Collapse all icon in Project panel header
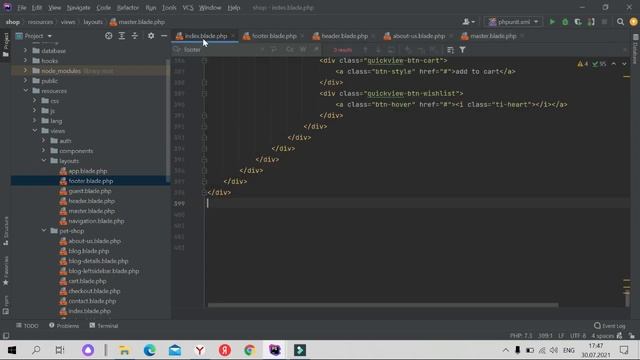The image size is (640, 360). coord(135,36)
